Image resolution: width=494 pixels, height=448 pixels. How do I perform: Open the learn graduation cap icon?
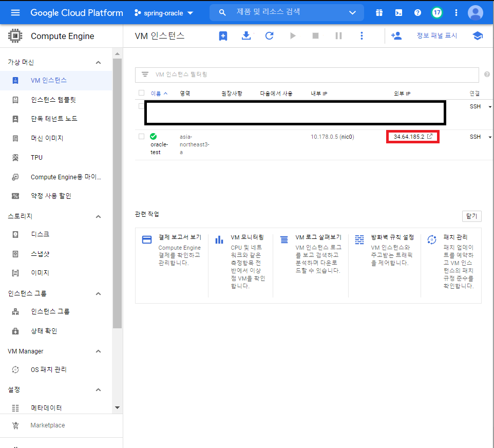pos(478,35)
